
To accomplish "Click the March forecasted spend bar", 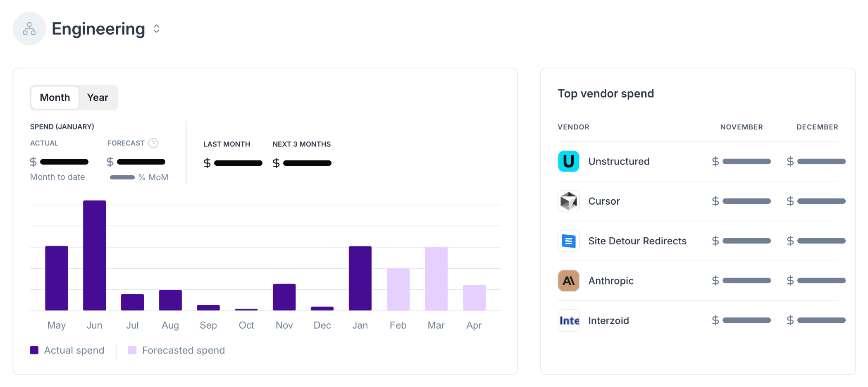I will pyautogui.click(x=436, y=278).
